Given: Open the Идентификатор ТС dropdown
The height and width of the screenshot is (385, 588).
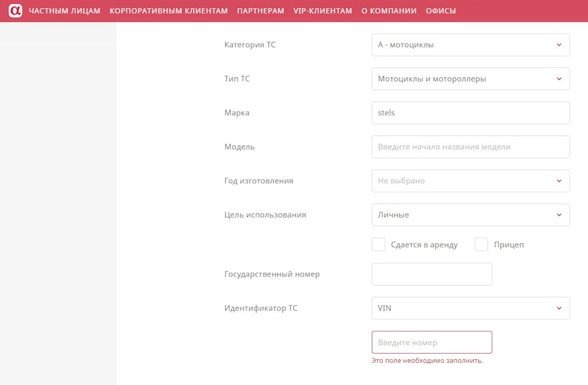Looking at the screenshot, I should pos(470,308).
